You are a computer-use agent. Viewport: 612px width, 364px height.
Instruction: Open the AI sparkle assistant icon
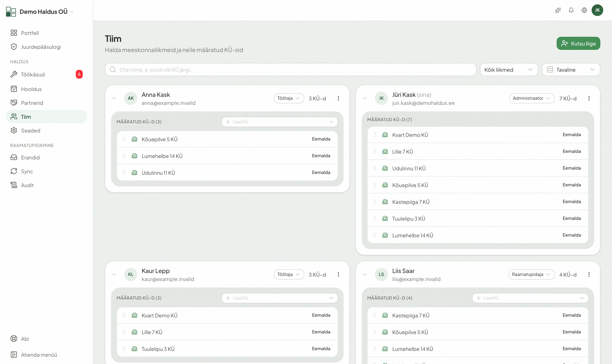coord(558,10)
